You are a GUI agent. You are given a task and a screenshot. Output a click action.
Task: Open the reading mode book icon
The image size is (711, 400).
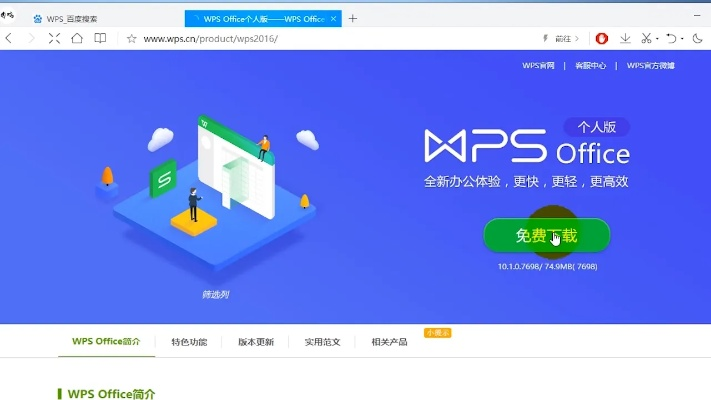(100, 38)
